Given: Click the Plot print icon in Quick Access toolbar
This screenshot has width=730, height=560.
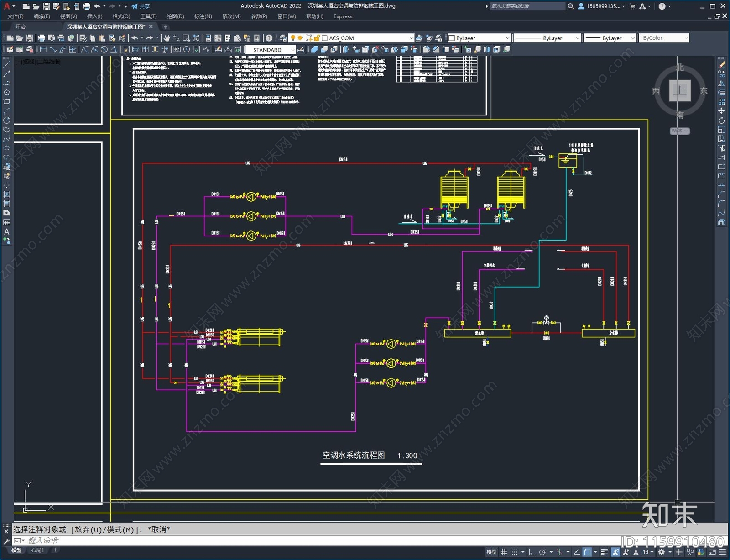Looking at the screenshot, I should click(x=87, y=6).
